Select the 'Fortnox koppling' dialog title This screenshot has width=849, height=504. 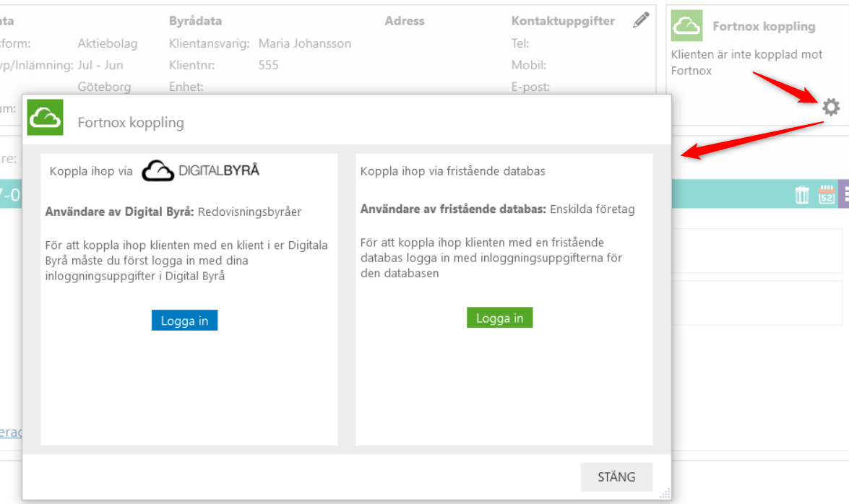click(x=131, y=122)
